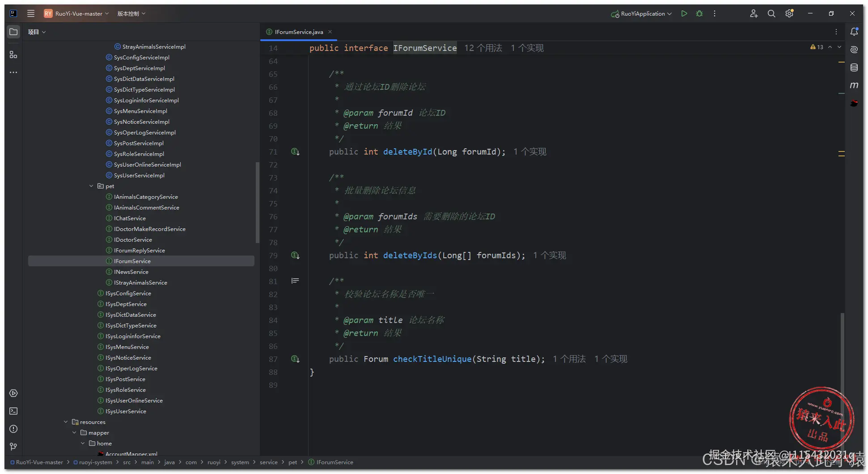Open IDE settings gear
868x474 pixels.
click(x=789, y=13)
